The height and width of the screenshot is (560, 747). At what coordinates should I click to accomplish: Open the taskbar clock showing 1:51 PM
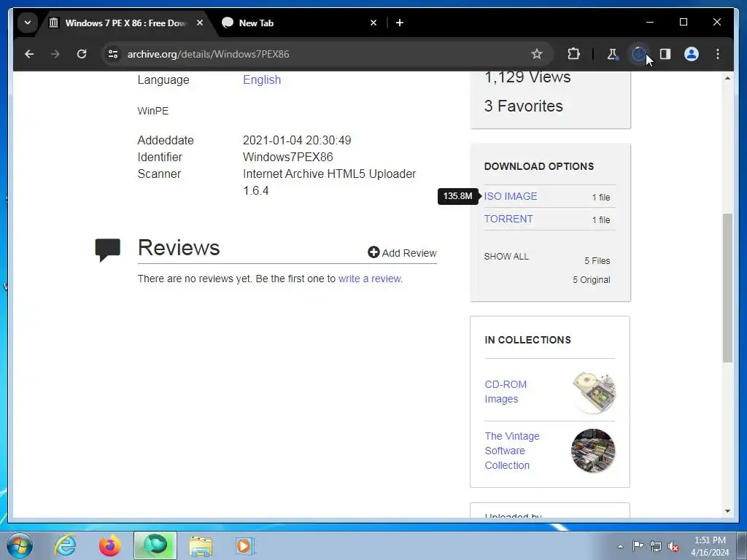click(710, 546)
